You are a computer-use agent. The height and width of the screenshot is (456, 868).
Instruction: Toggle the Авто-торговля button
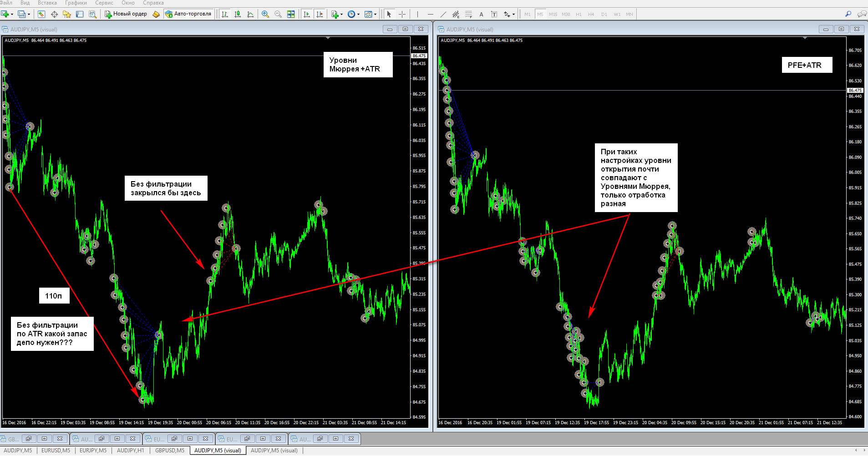click(x=188, y=14)
